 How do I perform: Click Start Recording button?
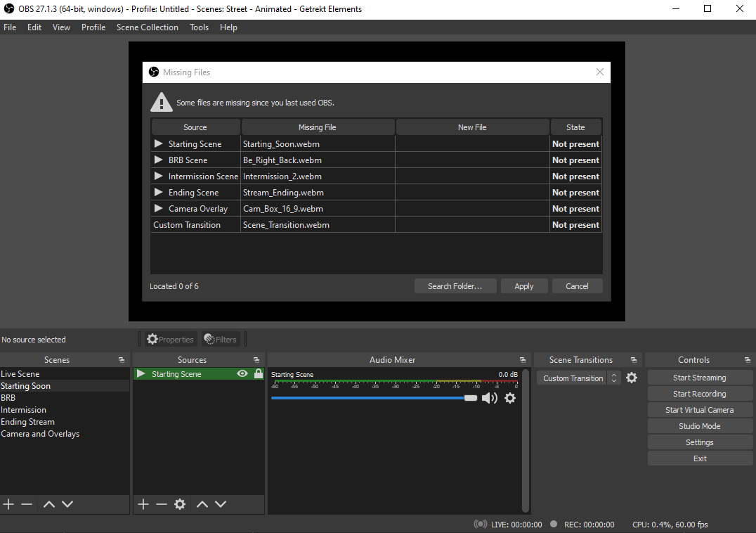point(699,394)
